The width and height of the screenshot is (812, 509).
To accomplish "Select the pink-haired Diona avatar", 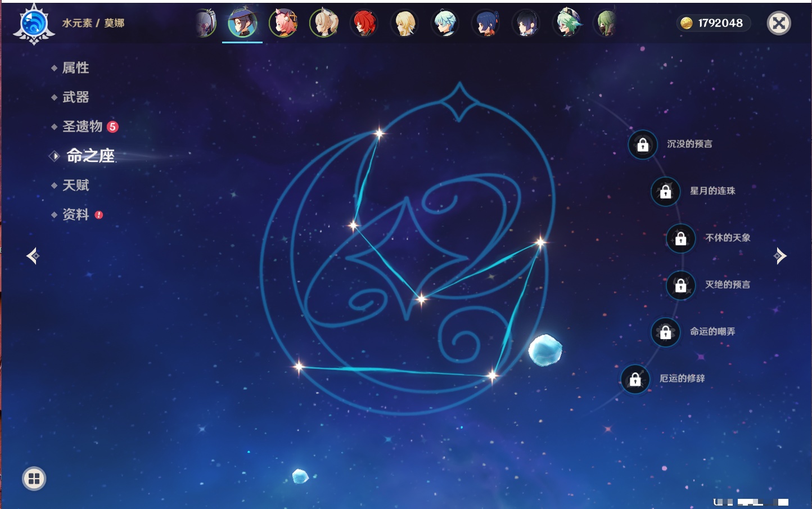I will point(283,23).
